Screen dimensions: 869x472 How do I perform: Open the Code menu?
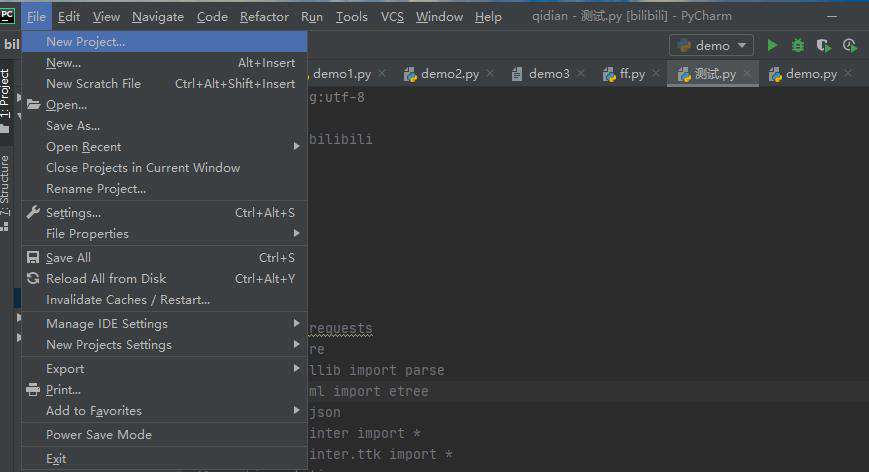212,17
